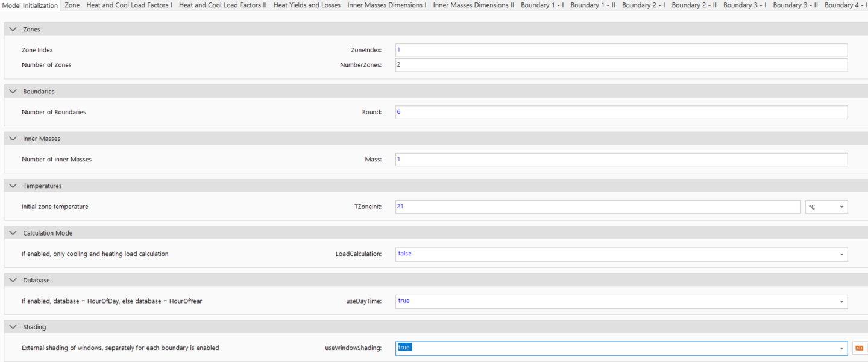
Task: Click the "Number of inner Masses" label
Action: coord(57,160)
